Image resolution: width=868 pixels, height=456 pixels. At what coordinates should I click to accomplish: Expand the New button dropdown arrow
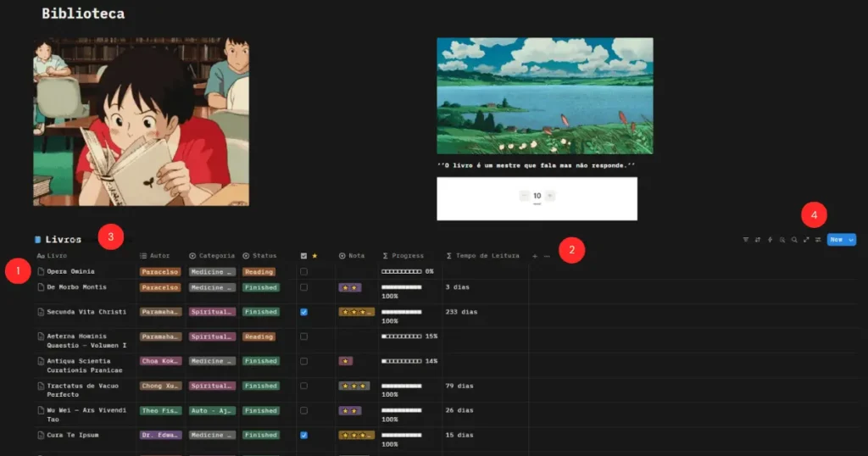coord(851,240)
